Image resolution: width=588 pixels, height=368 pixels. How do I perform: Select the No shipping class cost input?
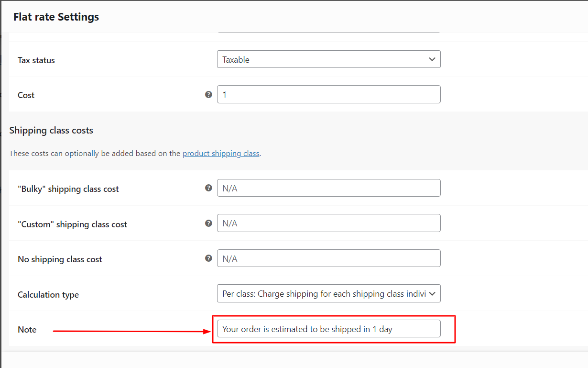click(328, 258)
